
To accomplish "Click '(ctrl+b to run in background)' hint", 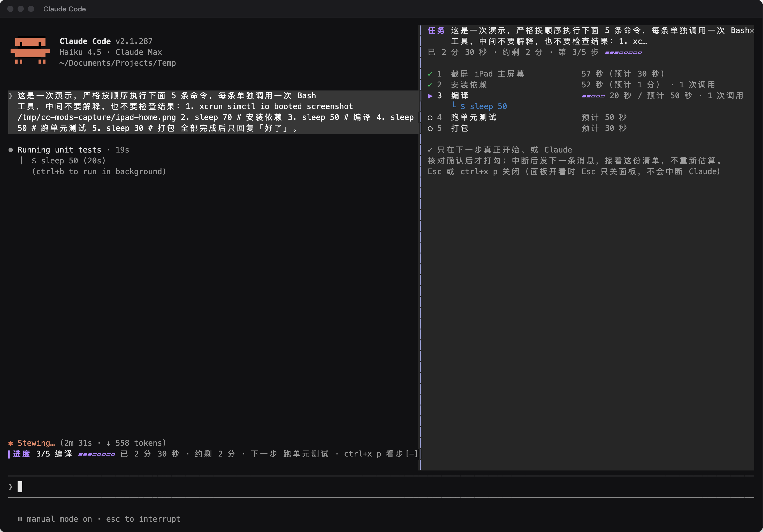I will (99, 171).
